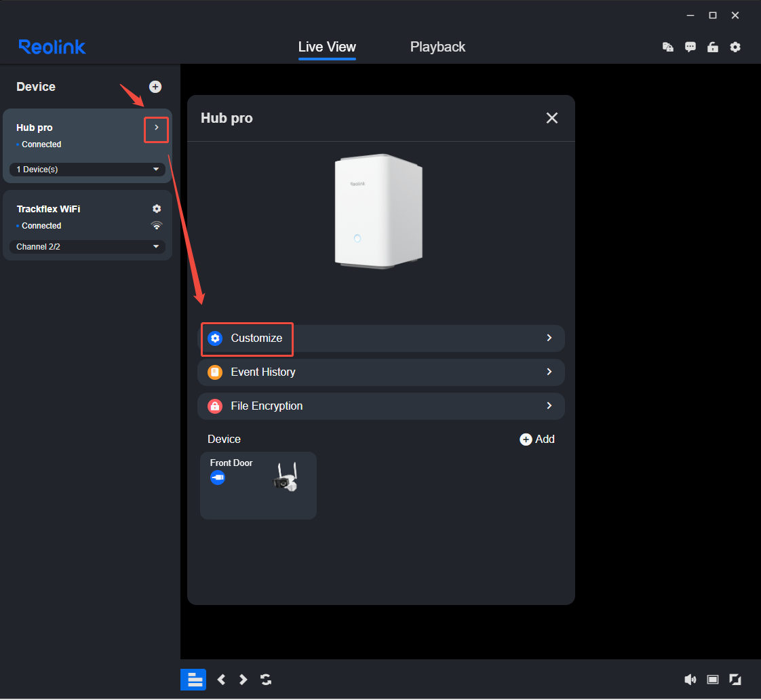Maximize the Reolink window
The height and width of the screenshot is (700, 761).
712,16
